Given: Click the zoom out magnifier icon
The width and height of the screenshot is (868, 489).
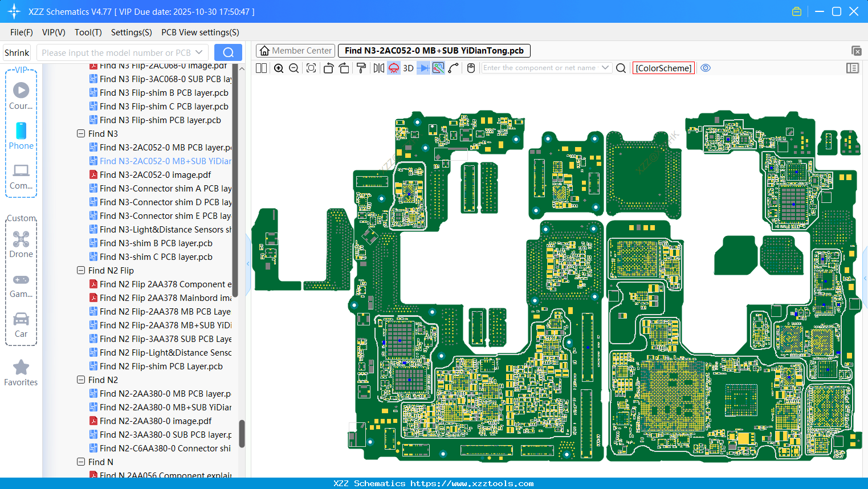Looking at the screenshot, I should click(294, 68).
